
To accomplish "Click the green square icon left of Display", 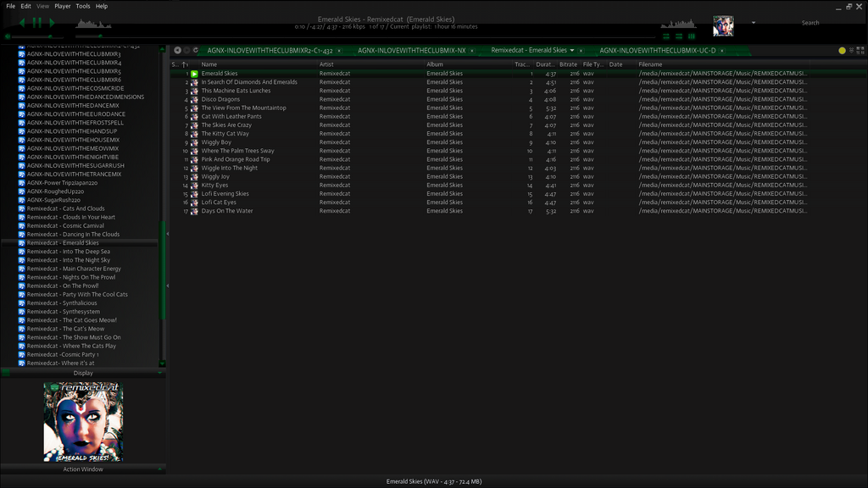I will coord(6,373).
